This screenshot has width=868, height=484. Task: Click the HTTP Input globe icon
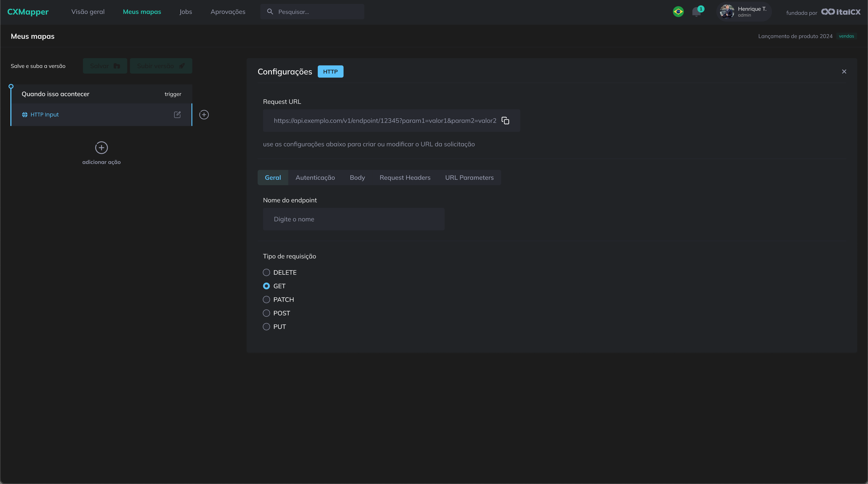pos(25,114)
